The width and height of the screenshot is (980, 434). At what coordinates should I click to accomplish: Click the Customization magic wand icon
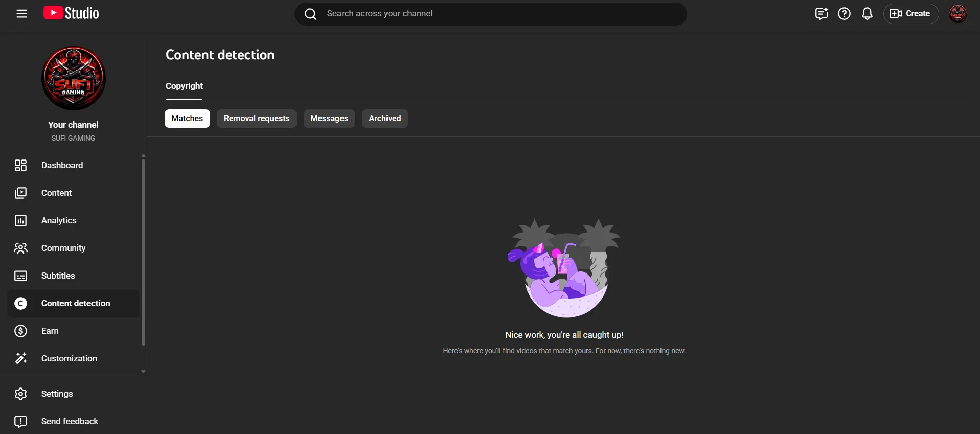[20, 358]
